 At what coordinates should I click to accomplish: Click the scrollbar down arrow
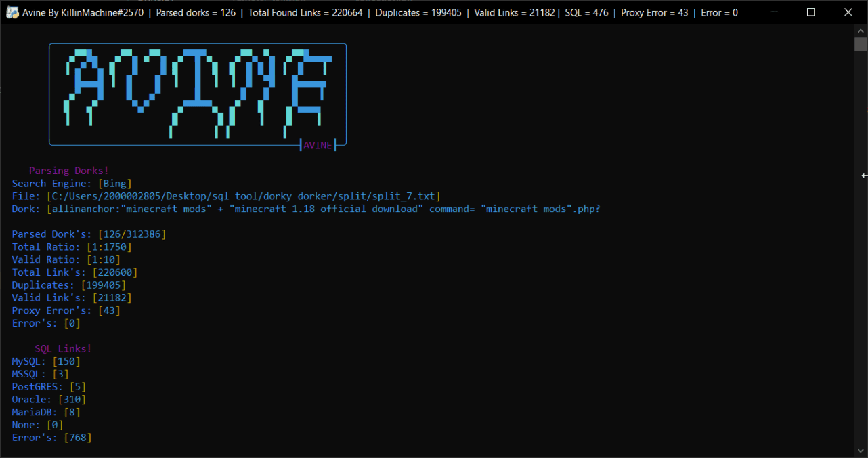coord(861,449)
